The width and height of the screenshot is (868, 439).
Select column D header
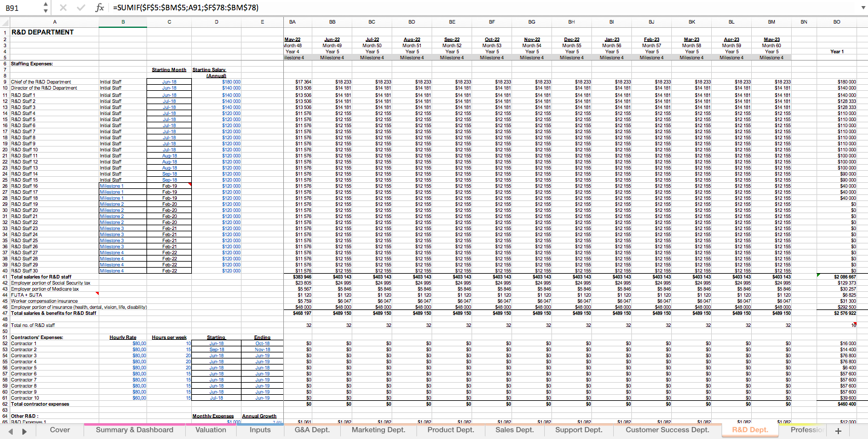pos(216,21)
